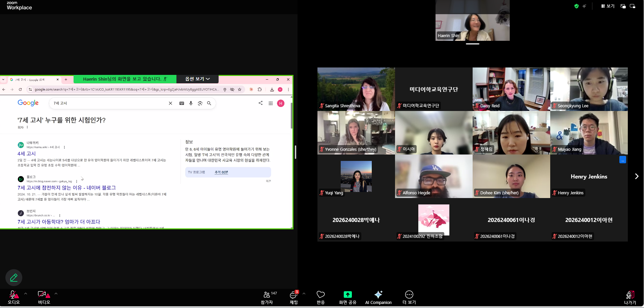
Task: Turn on the video camera
Action: coord(43,295)
